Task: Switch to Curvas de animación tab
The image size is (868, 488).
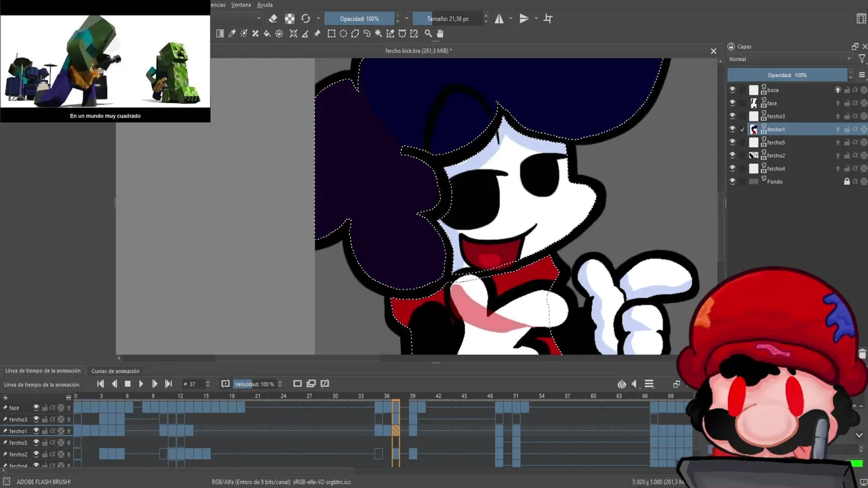Action: click(115, 371)
